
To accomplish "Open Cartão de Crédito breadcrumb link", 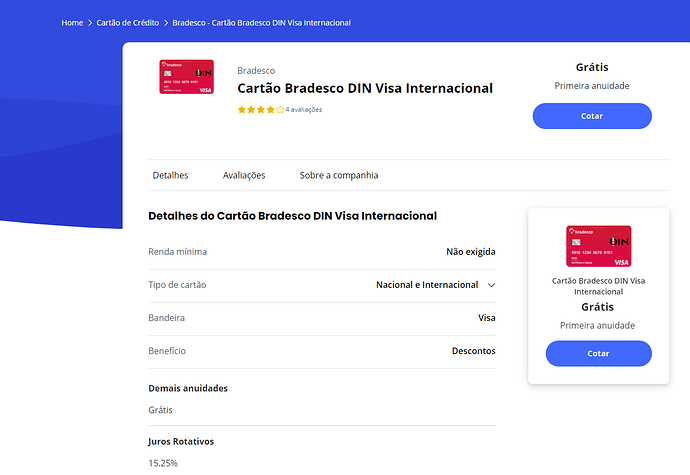I will tap(128, 23).
